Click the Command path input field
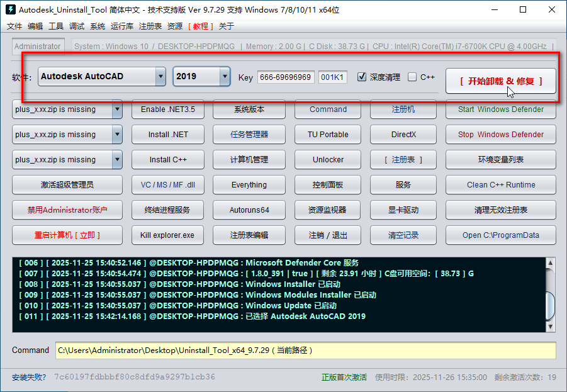Screen dimensions: 567x392 click(306, 350)
